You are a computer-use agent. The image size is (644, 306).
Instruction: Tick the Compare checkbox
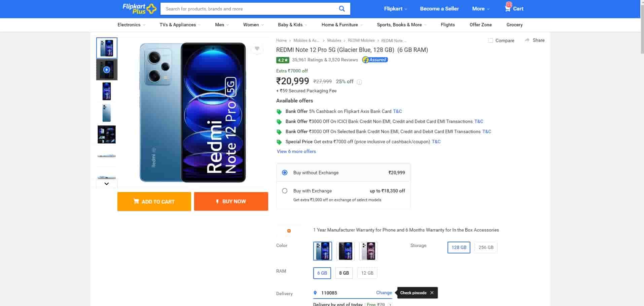[x=491, y=40]
